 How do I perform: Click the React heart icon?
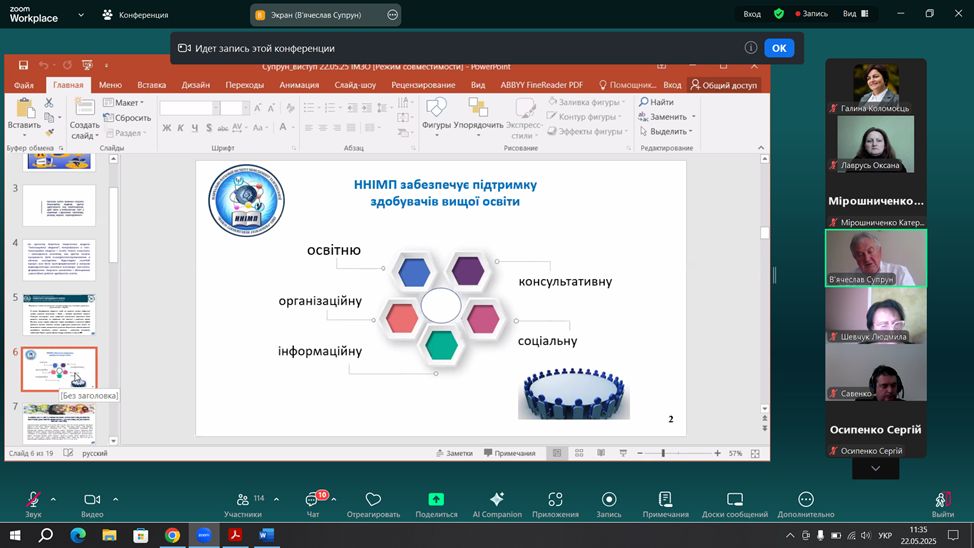tap(373, 500)
